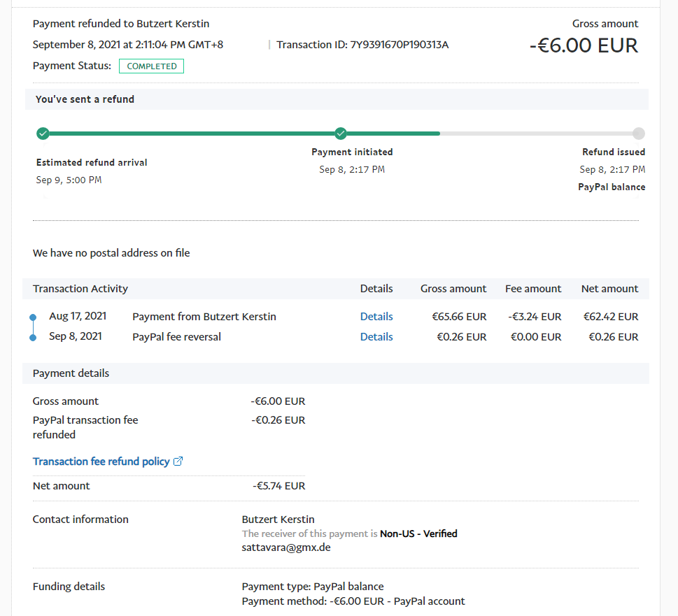Click the PayPal fee reversal row label
The height and width of the screenshot is (616, 678).
tap(176, 337)
